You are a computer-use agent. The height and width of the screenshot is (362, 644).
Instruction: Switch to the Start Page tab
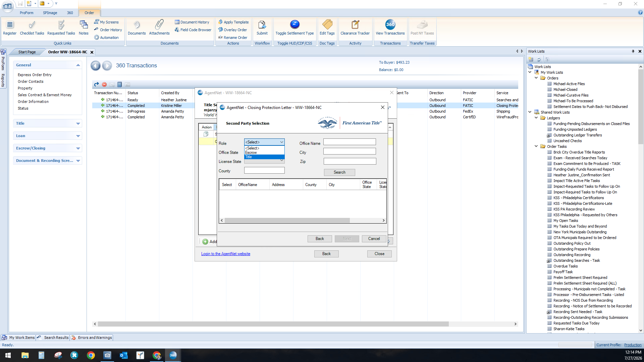[x=27, y=52]
